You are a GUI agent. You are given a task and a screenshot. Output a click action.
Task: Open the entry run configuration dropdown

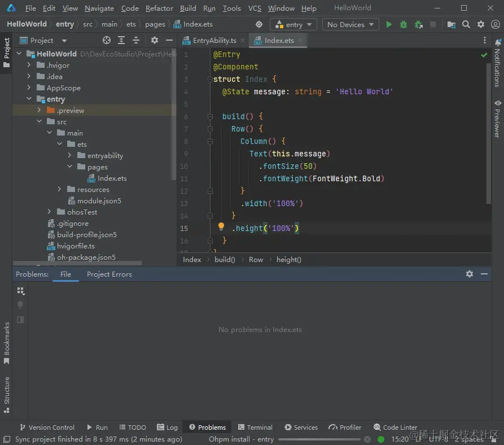point(294,24)
